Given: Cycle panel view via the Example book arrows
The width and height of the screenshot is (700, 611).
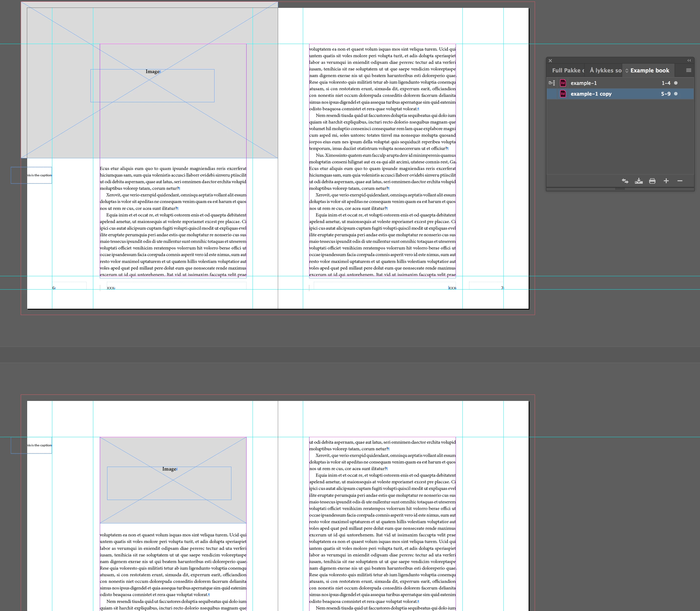Looking at the screenshot, I should pyautogui.click(x=627, y=71).
